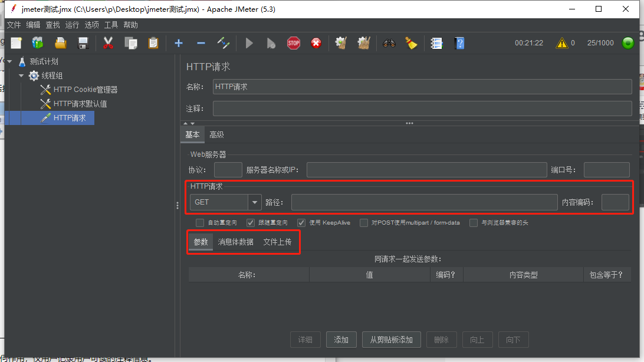
Task: Open the 编辑 menu
Action: point(33,25)
